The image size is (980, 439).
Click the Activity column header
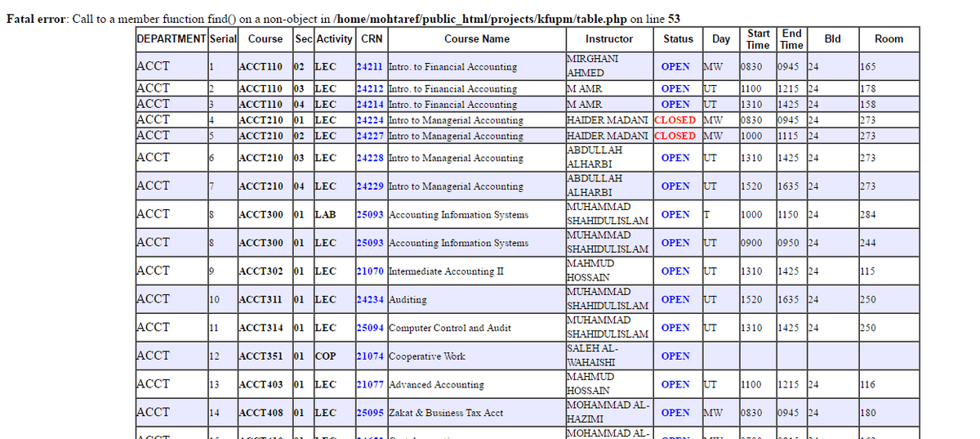334,39
